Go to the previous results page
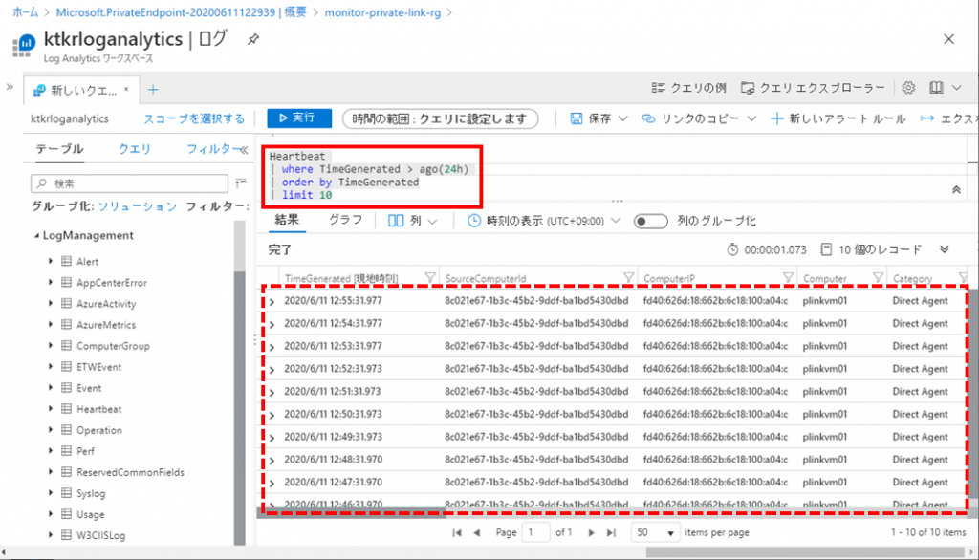This screenshot has height=560, width=979. [477, 532]
